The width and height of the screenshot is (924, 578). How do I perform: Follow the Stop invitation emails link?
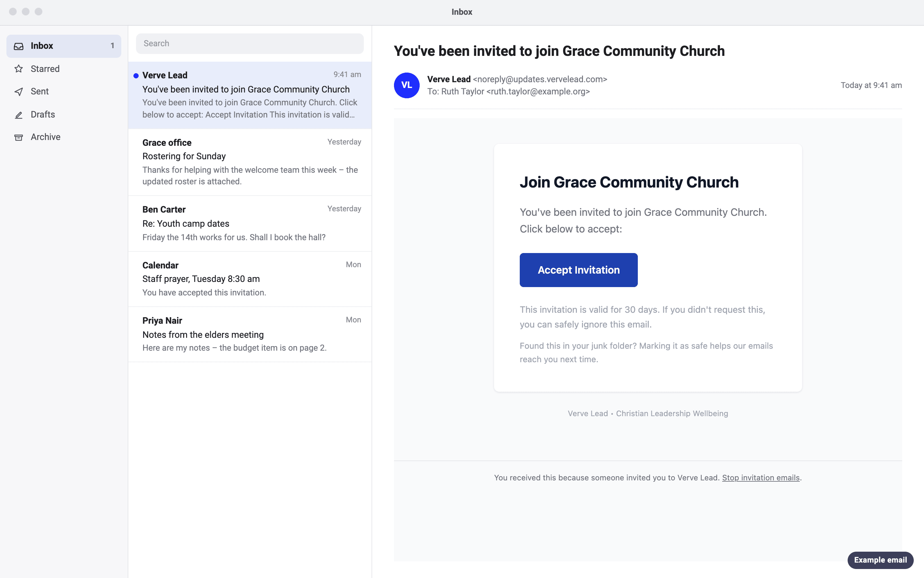761,478
